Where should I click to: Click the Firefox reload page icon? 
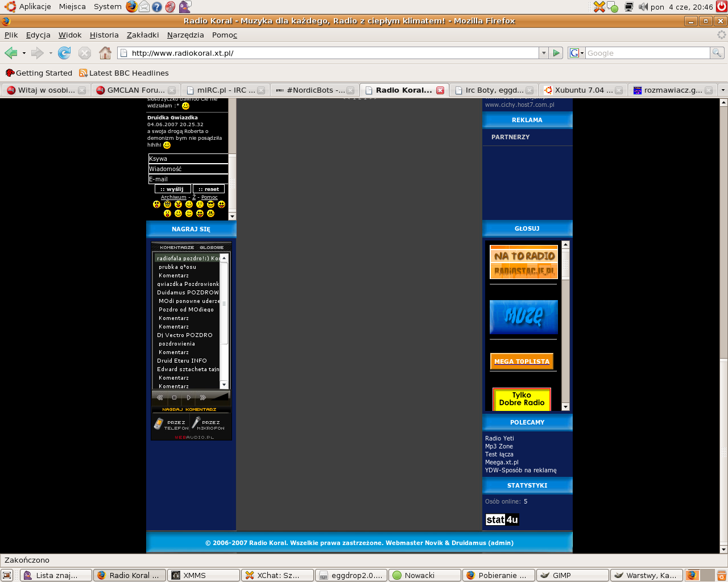(64, 53)
